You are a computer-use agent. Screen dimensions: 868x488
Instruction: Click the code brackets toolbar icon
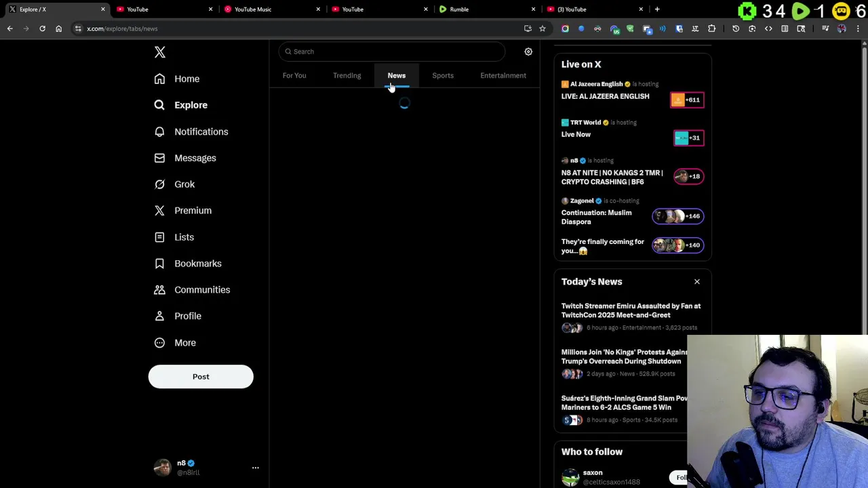click(768, 28)
